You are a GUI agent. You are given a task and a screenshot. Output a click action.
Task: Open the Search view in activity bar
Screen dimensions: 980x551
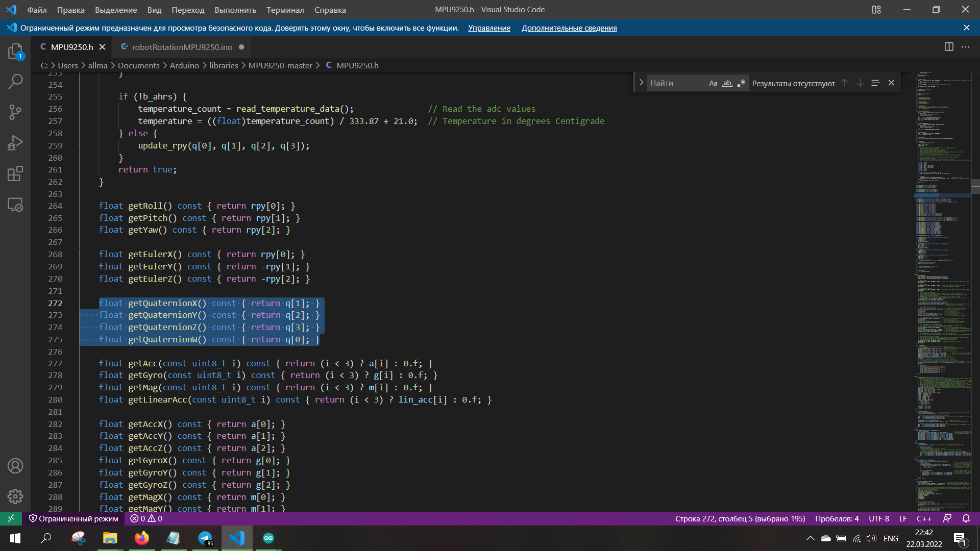[15, 82]
